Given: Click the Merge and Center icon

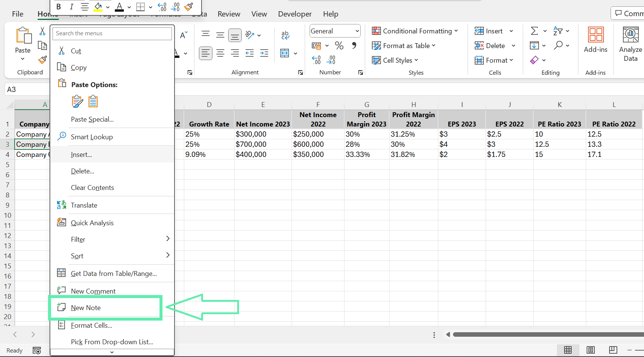Looking at the screenshot, I should pyautogui.click(x=285, y=53).
